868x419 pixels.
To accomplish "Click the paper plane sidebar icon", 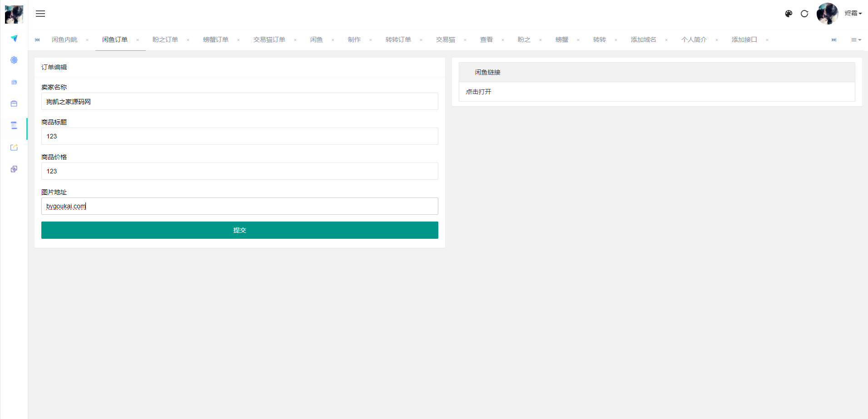I will click(x=14, y=39).
